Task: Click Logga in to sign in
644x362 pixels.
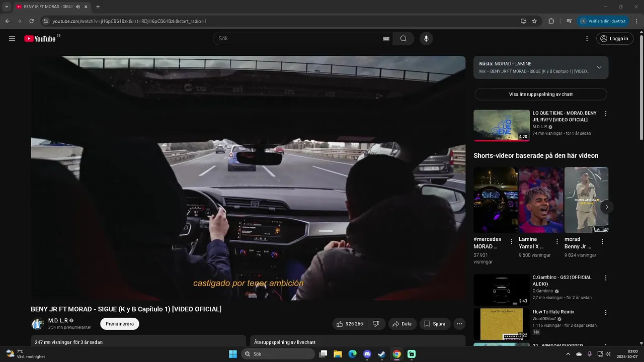Action: (x=615, y=39)
